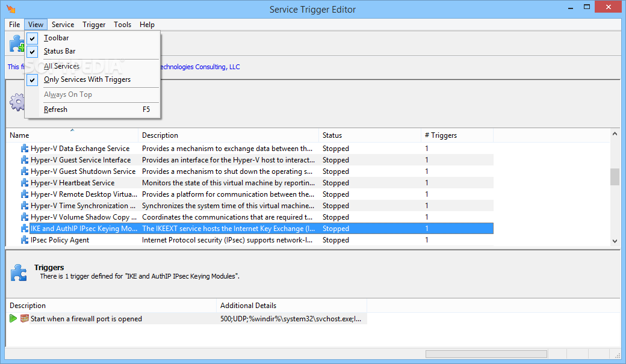Click the Hyper-V Remote Desktop Virtualization icon
This screenshot has height=364, width=626.
[24, 194]
